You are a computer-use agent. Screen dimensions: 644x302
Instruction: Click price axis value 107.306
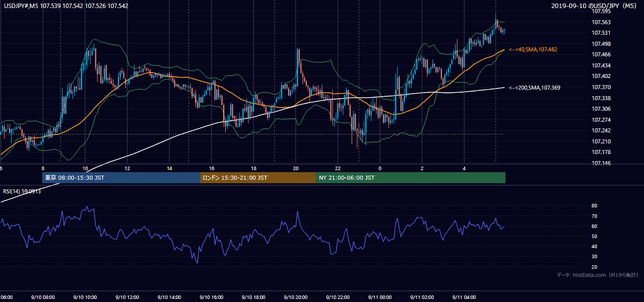pos(600,109)
